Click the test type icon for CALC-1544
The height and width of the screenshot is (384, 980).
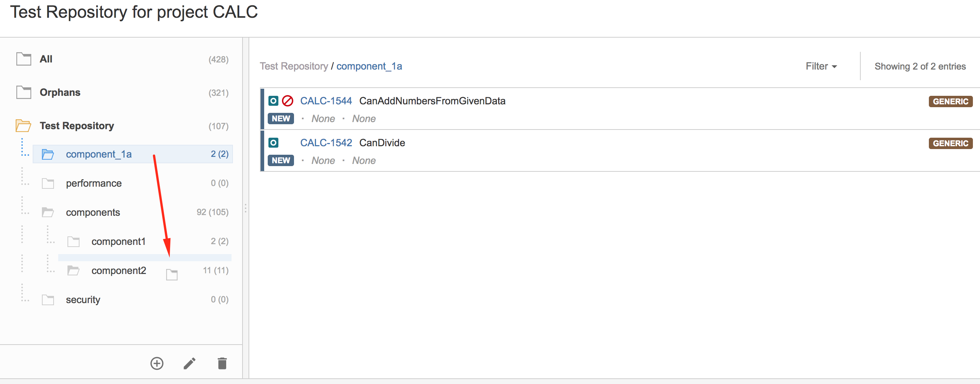(x=273, y=101)
